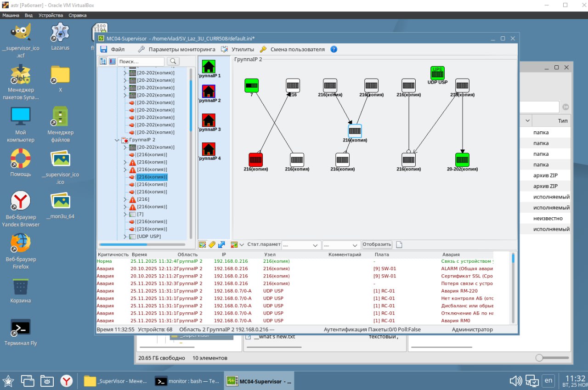This screenshot has height=390, width=588.
Task: Click the green device node labeled 7
Action: click(251, 85)
